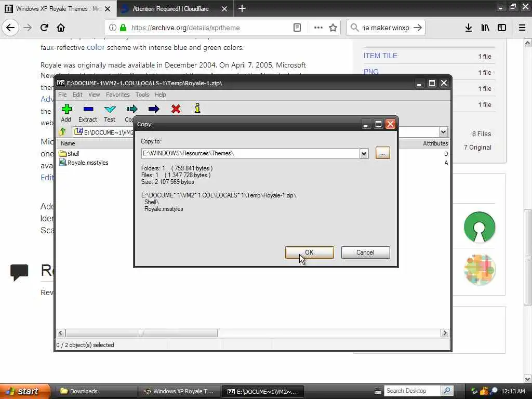532x399 pixels.
Task: Expand the 7-Zip address bar dropdown
Action: pyautogui.click(x=443, y=132)
